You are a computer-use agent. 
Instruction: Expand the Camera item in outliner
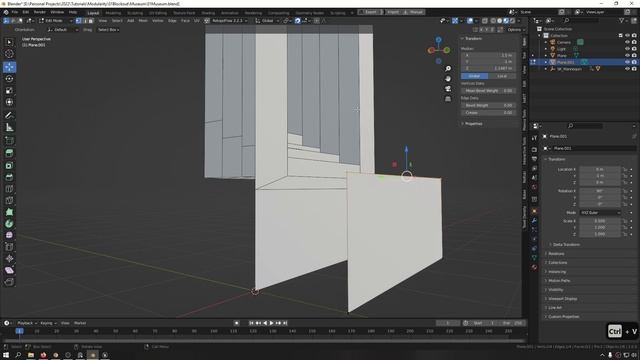546,42
